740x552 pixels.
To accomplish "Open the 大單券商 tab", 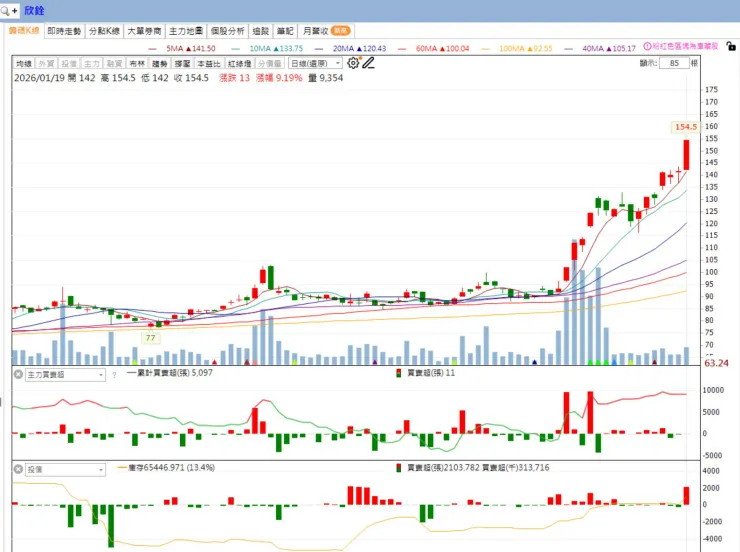I will coord(144,31).
